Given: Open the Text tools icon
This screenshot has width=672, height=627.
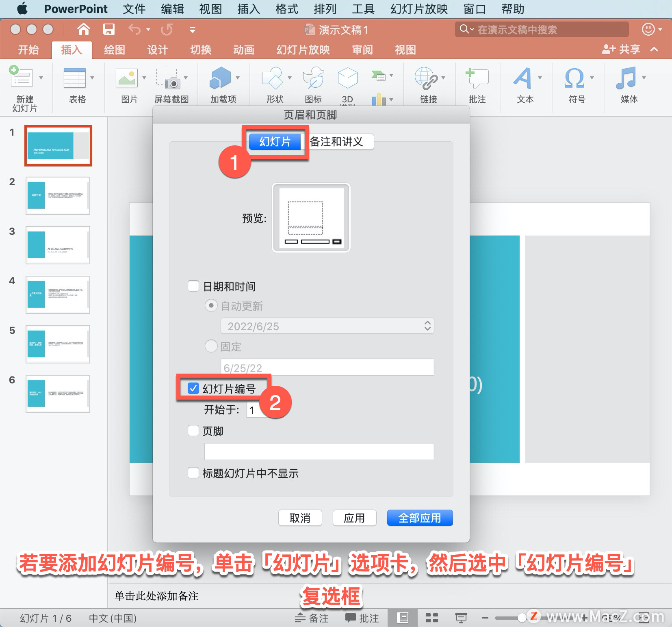Looking at the screenshot, I should coord(522,78).
